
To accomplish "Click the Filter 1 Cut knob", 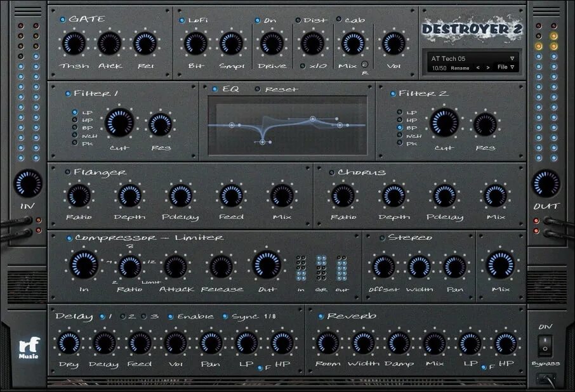I will click(119, 122).
